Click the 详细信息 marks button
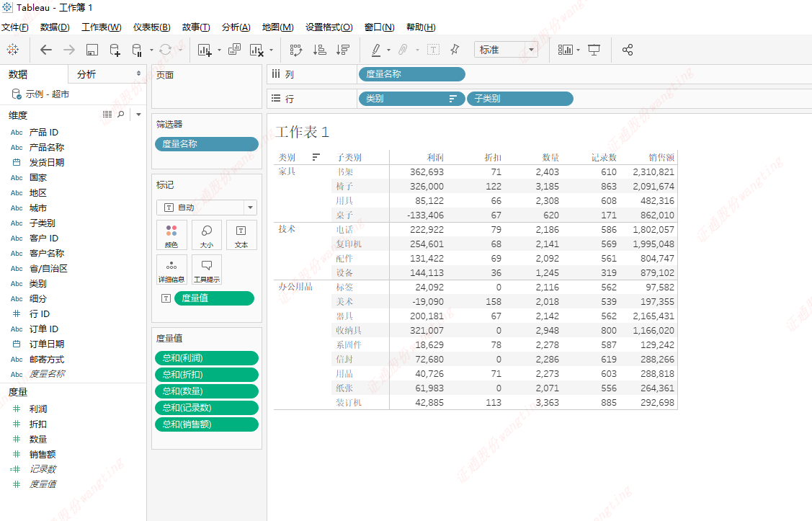The height and width of the screenshot is (521, 812). [x=171, y=270]
